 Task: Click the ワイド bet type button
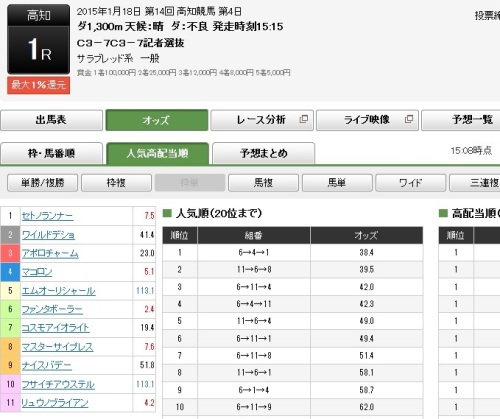pyautogui.click(x=410, y=183)
